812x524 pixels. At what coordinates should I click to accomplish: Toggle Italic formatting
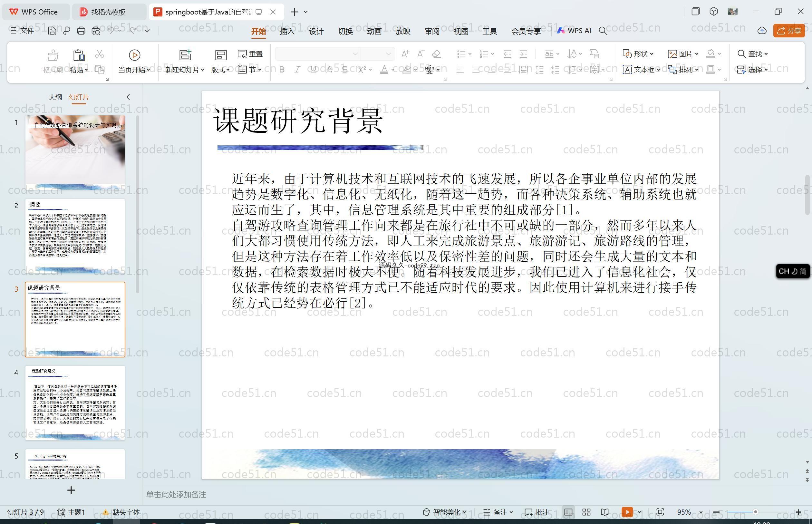(x=297, y=70)
